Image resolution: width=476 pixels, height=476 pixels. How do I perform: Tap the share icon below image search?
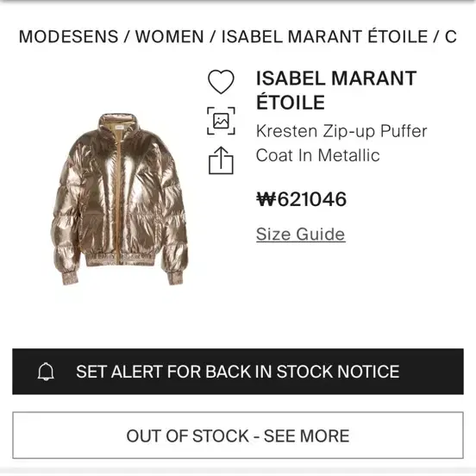pyautogui.click(x=221, y=160)
